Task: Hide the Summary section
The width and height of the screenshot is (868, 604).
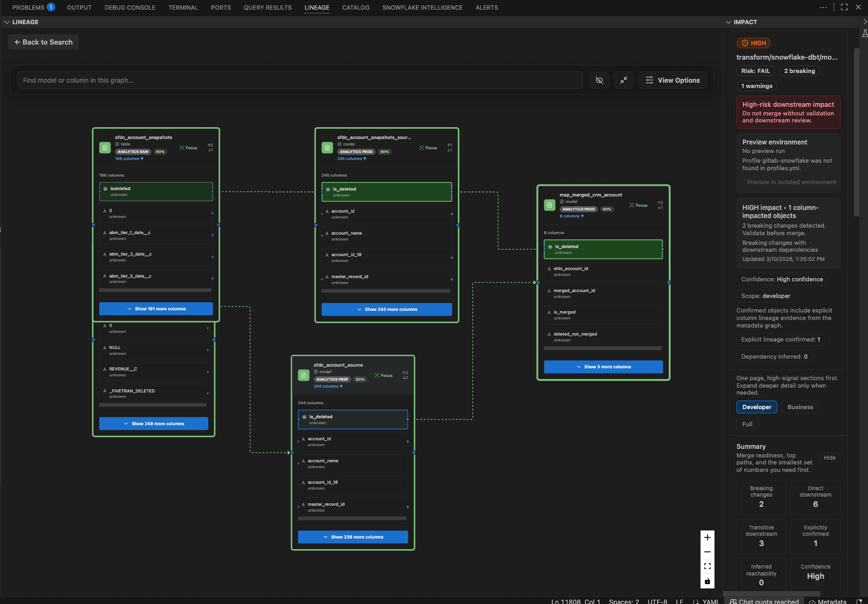Action: tap(829, 457)
